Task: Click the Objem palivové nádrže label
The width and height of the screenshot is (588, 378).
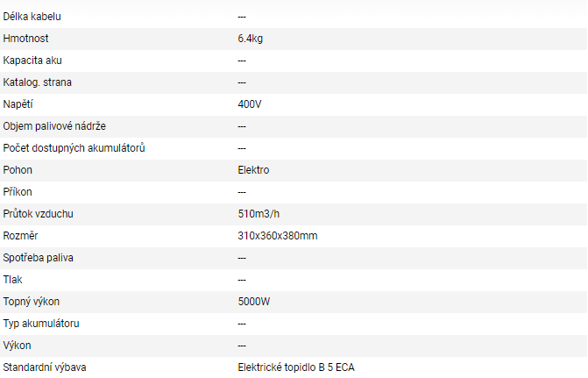Action: [x=54, y=126]
